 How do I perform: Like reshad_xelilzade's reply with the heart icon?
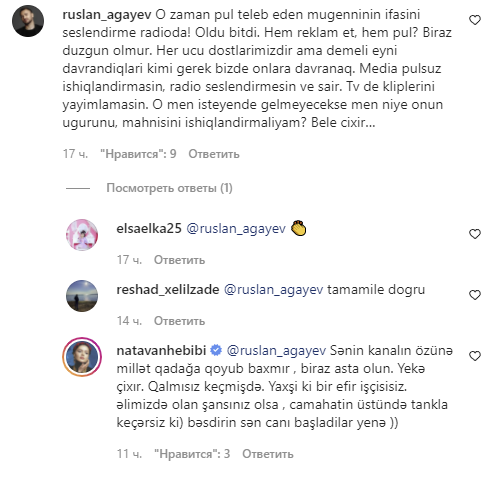tap(475, 295)
